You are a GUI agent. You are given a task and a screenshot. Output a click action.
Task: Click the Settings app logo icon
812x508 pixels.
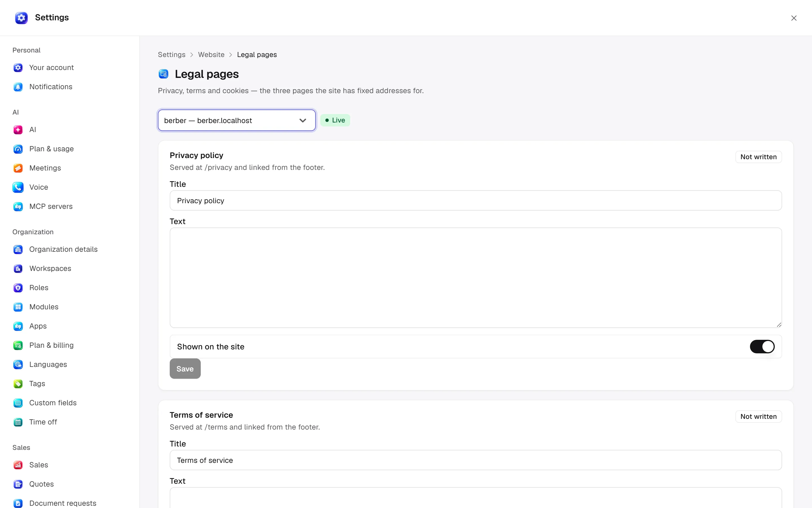(x=21, y=18)
